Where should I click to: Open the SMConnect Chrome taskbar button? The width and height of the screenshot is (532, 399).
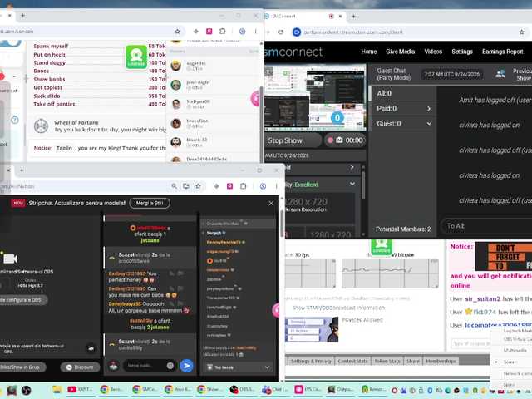coord(144,390)
